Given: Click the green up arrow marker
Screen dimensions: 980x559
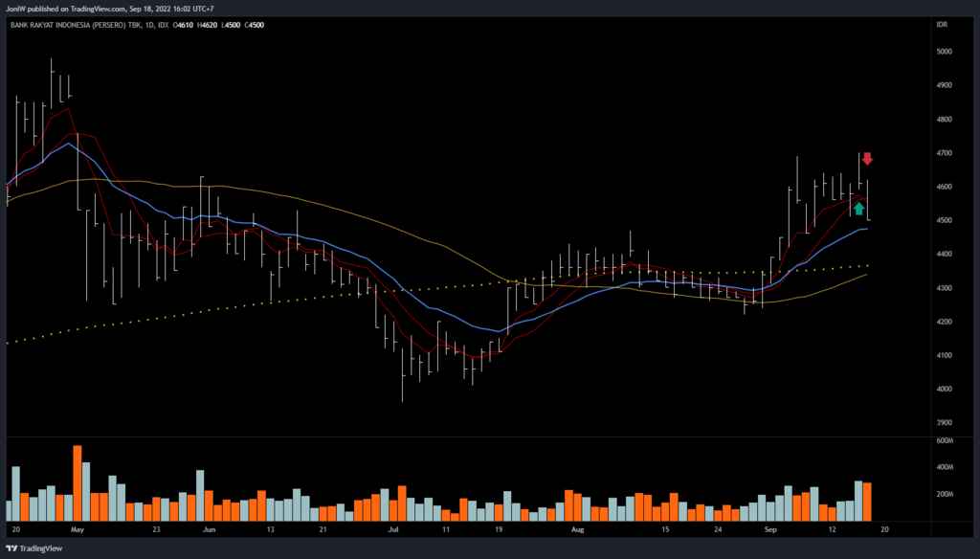Looking at the screenshot, I should click(858, 209).
